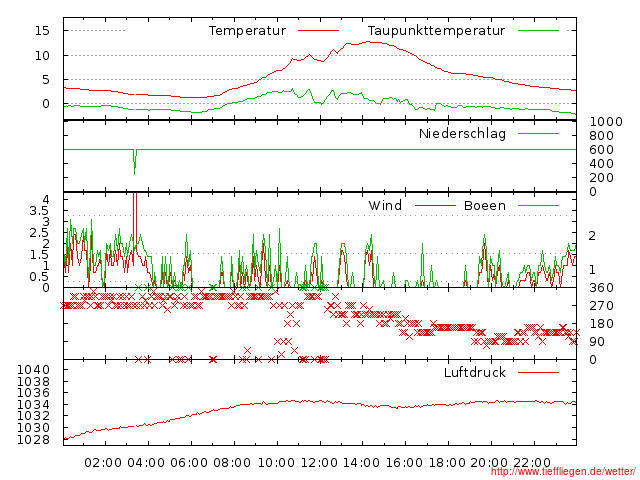Click the 02:00 time axis label
The image size is (640, 480).
[x=103, y=463]
